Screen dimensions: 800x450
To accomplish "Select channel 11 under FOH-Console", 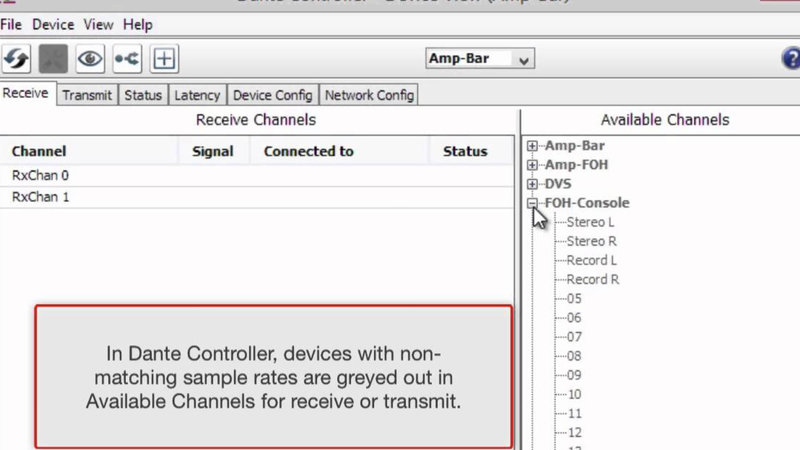I will [x=574, y=414].
